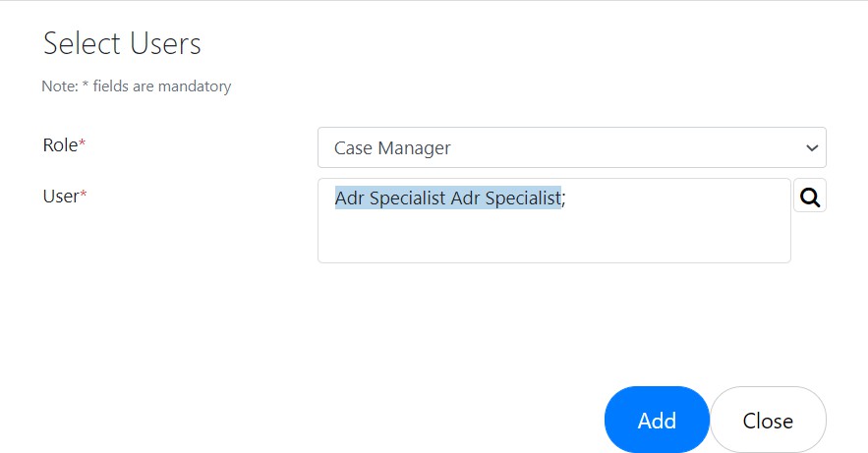Expand the Role dropdown chevron arrow

click(812, 147)
